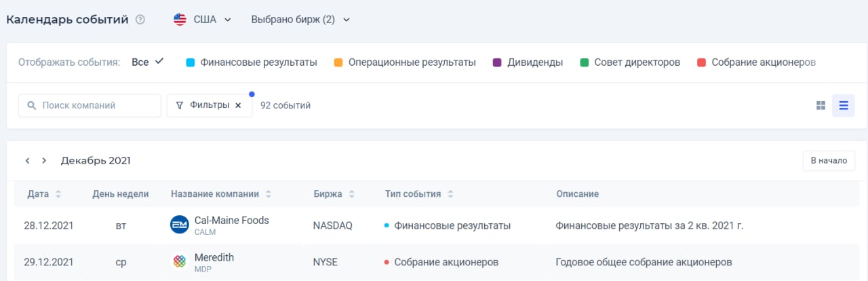Clear filters with the X icon
Viewport: 868px width, 281px height.
tap(238, 106)
